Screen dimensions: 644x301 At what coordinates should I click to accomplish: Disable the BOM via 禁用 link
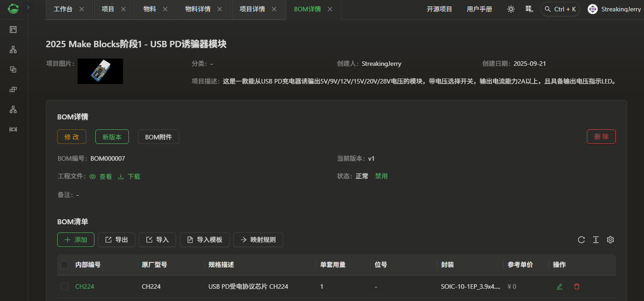click(381, 176)
